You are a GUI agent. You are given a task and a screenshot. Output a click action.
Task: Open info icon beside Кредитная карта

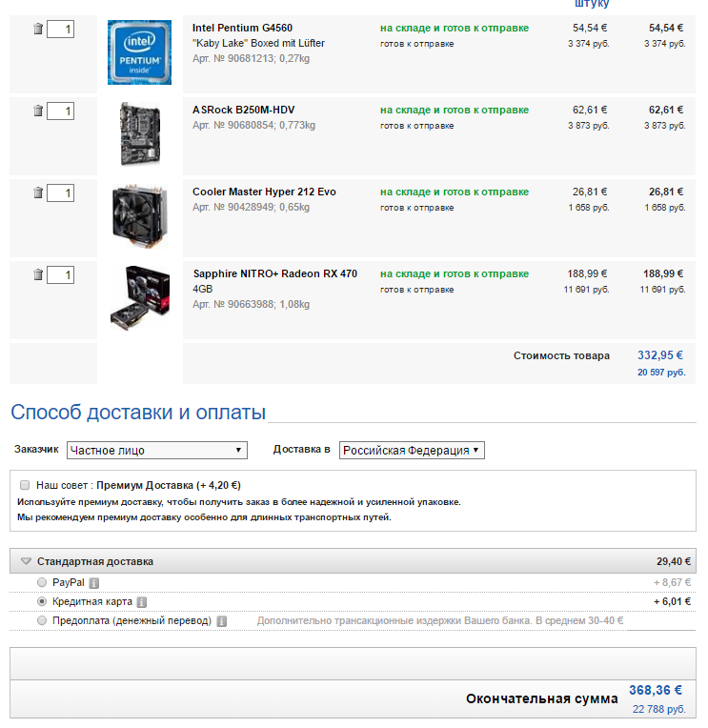(x=141, y=602)
